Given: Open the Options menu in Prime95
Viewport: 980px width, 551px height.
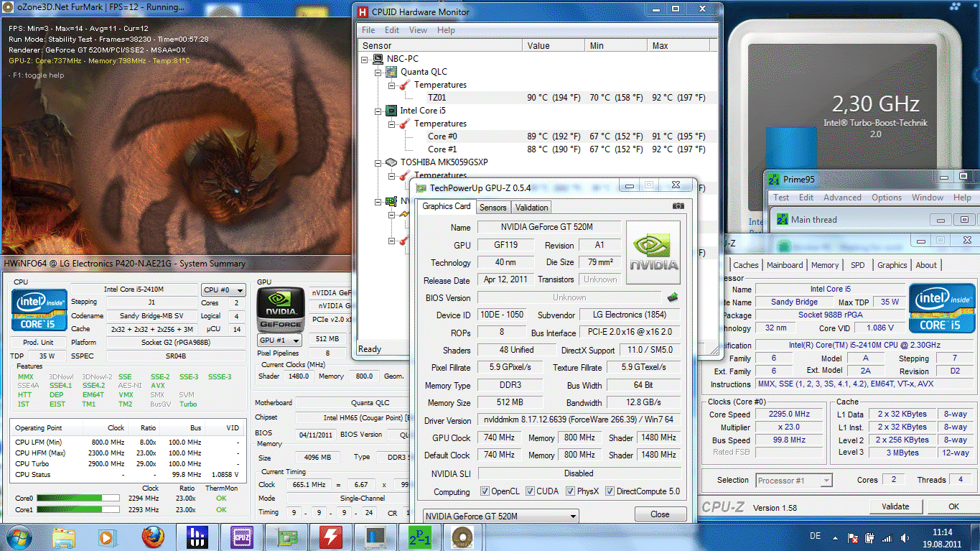Looking at the screenshot, I should (x=887, y=198).
